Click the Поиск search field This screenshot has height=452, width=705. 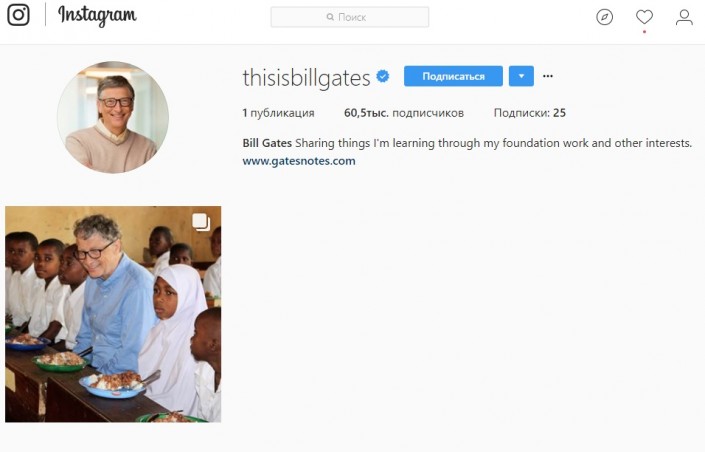pos(349,17)
